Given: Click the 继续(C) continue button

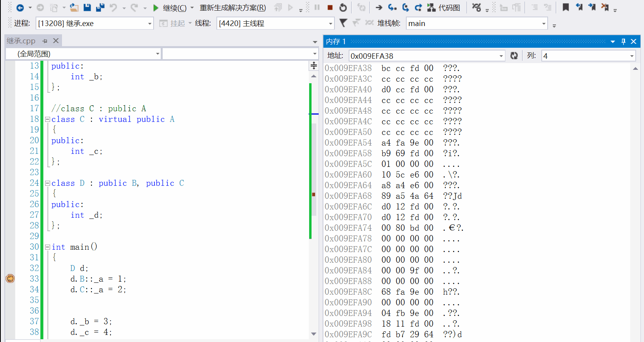Looking at the screenshot, I should click(x=169, y=7).
